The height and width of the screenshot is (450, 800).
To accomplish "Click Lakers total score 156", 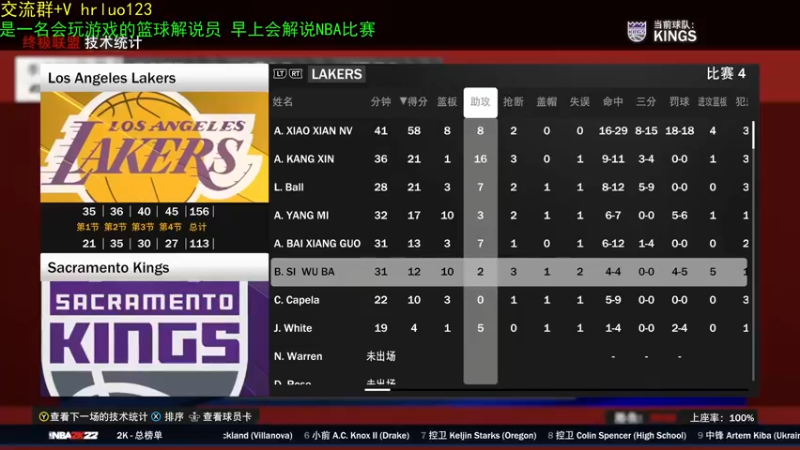I will 199,211.
